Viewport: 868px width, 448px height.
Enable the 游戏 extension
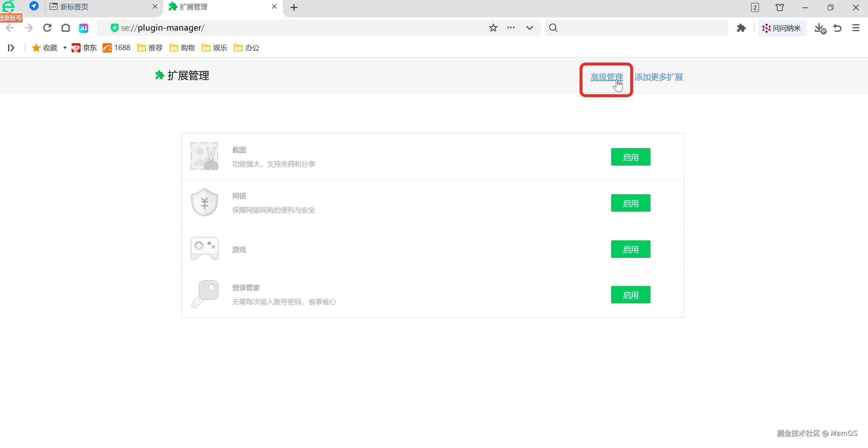[631, 249]
